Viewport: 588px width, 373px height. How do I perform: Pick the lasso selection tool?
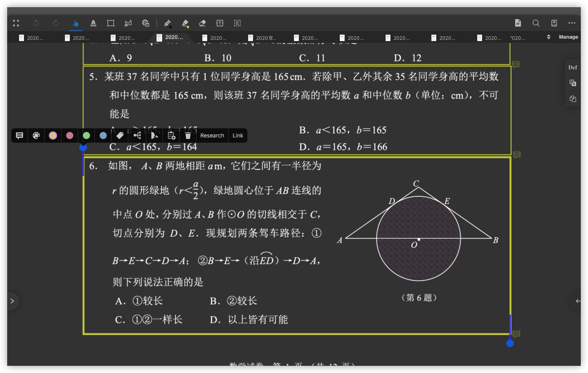tap(128, 23)
